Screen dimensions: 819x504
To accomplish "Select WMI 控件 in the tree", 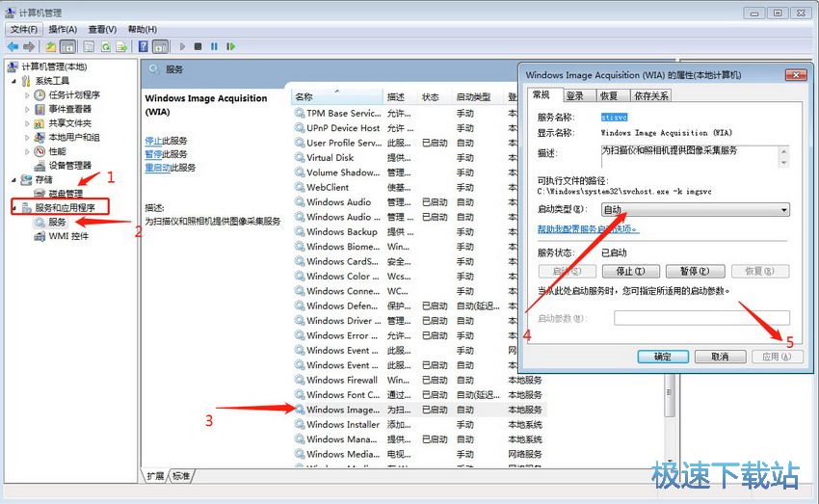I will coord(68,236).
